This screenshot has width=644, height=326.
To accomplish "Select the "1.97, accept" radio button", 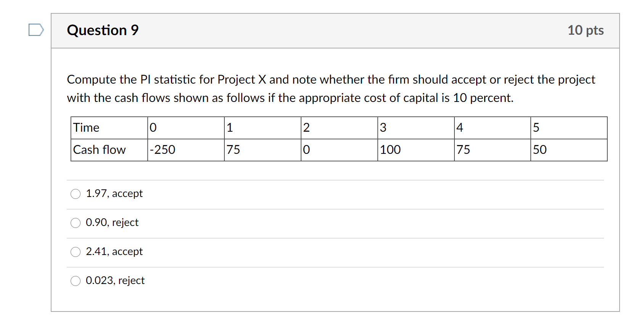I will pos(76,194).
